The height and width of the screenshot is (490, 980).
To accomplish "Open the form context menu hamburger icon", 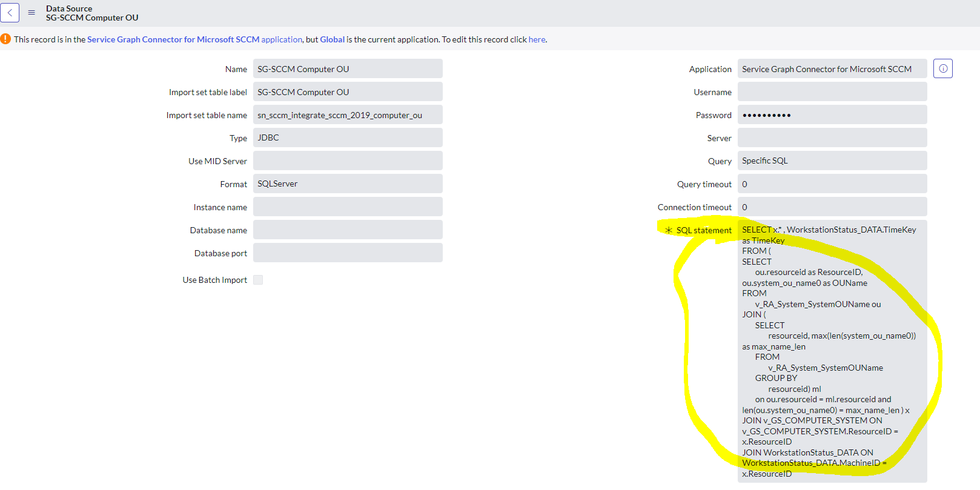I will (x=31, y=13).
